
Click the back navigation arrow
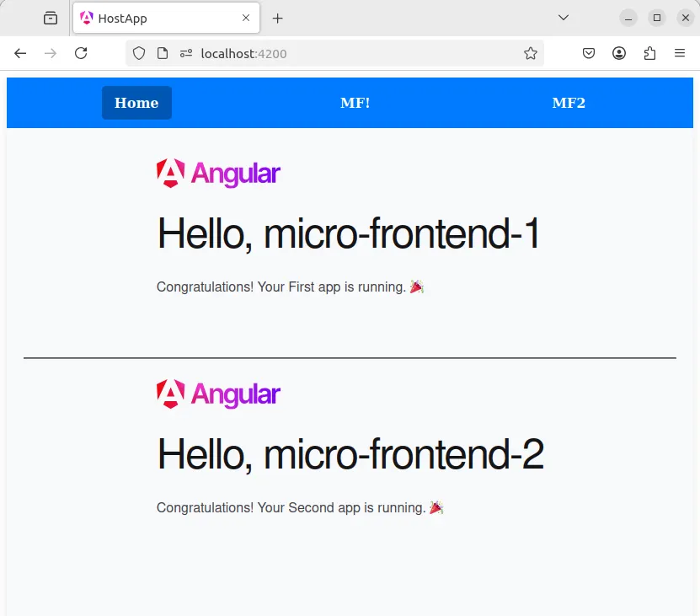click(x=19, y=52)
